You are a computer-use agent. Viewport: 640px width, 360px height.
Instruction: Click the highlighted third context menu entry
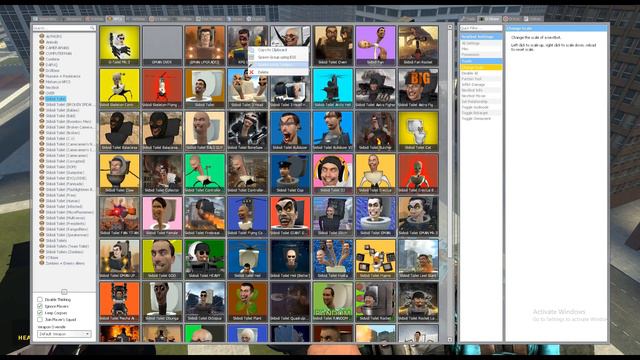coord(278,64)
